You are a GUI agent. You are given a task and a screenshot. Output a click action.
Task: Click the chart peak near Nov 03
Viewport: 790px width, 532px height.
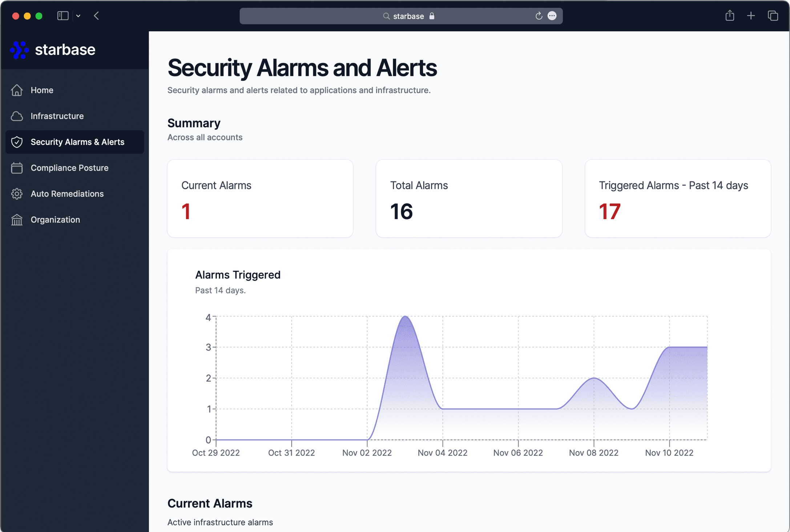(405, 317)
